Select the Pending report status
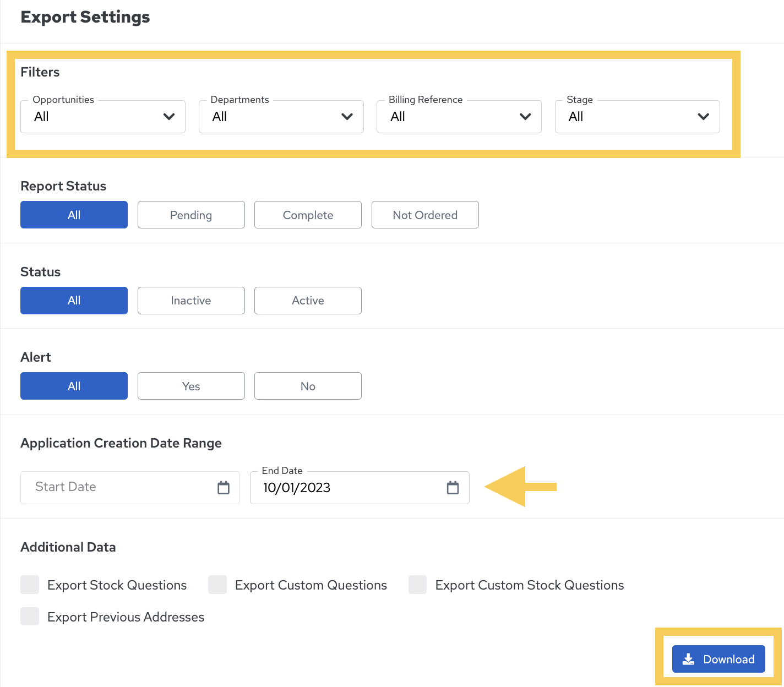The height and width of the screenshot is (687, 784). [x=191, y=215]
